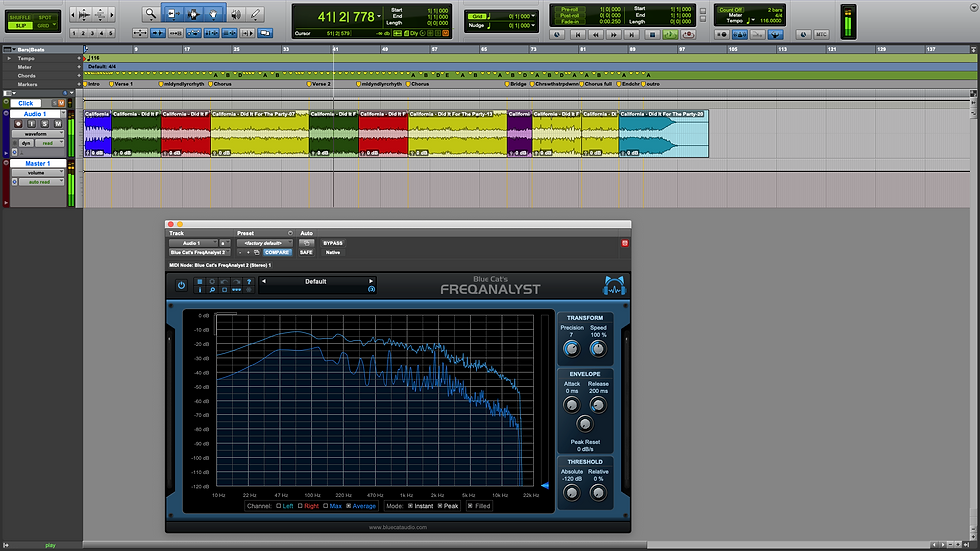
Task: Click the Rewind transport button
Action: pyautogui.click(x=596, y=34)
